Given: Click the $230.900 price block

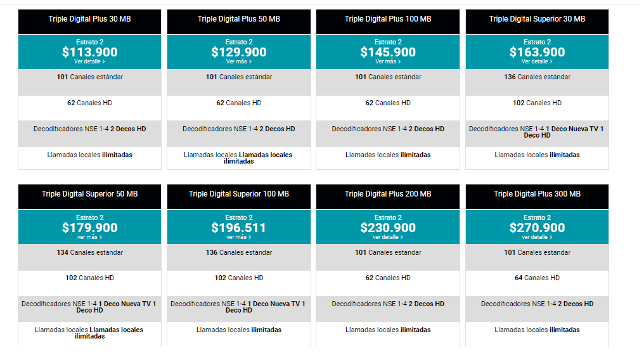Looking at the screenshot, I should 388,227.
